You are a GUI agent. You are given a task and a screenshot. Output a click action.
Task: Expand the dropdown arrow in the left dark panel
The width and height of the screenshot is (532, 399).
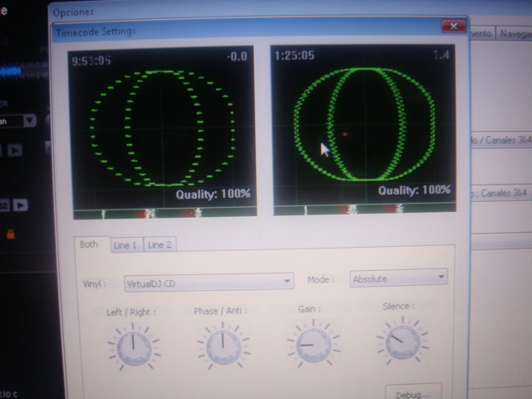coord(30,121)
